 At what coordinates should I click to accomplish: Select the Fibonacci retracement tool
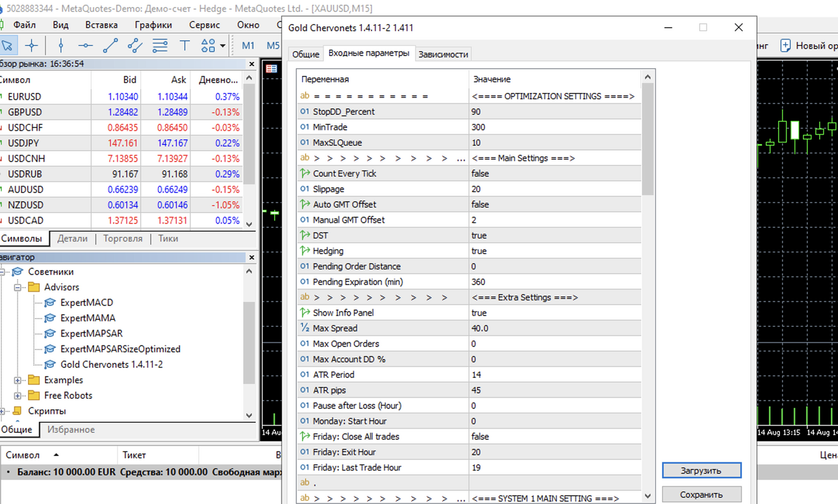click(160, 45)
